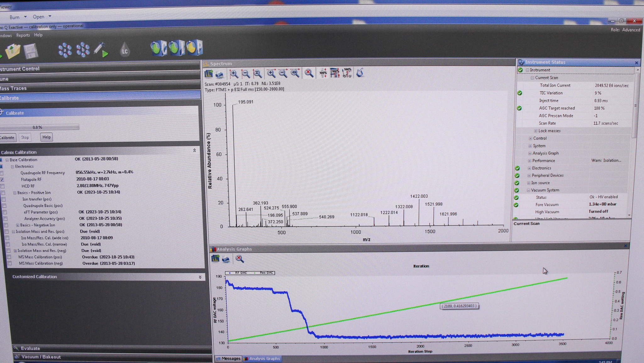Collapse the Base Calibration tree node

(x=7, y=160)
